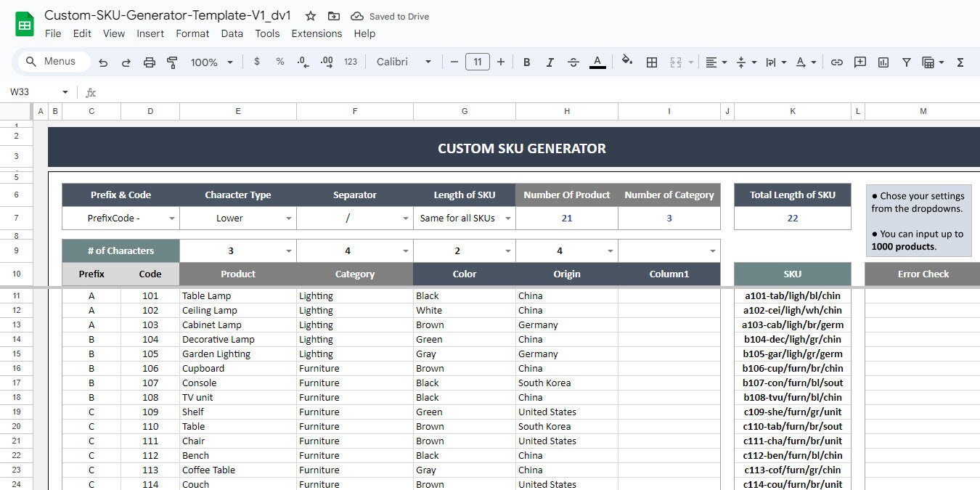
Task: Open the fill color tool
Action: pos(626,62)
